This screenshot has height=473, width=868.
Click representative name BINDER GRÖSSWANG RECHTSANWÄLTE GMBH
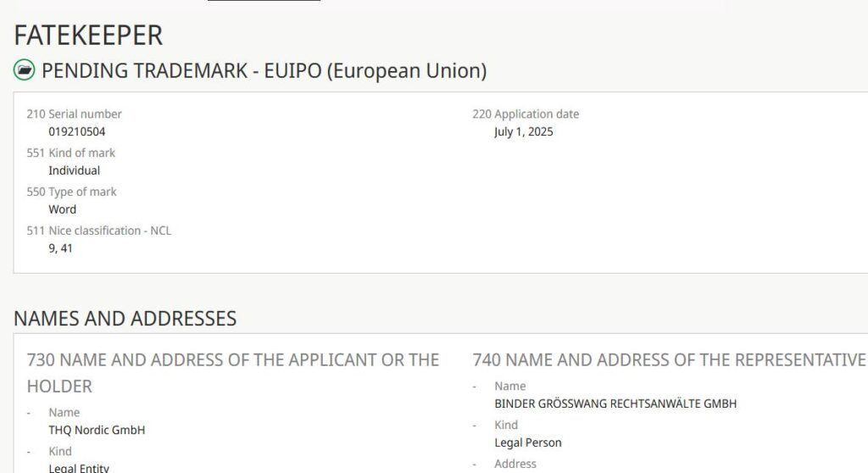615,403
